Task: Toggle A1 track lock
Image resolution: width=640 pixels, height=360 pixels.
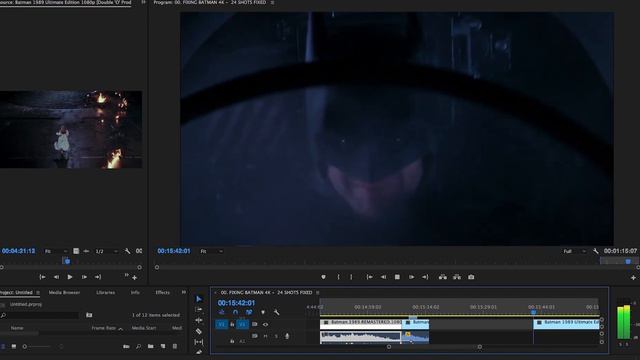Action: coord(232,341)
